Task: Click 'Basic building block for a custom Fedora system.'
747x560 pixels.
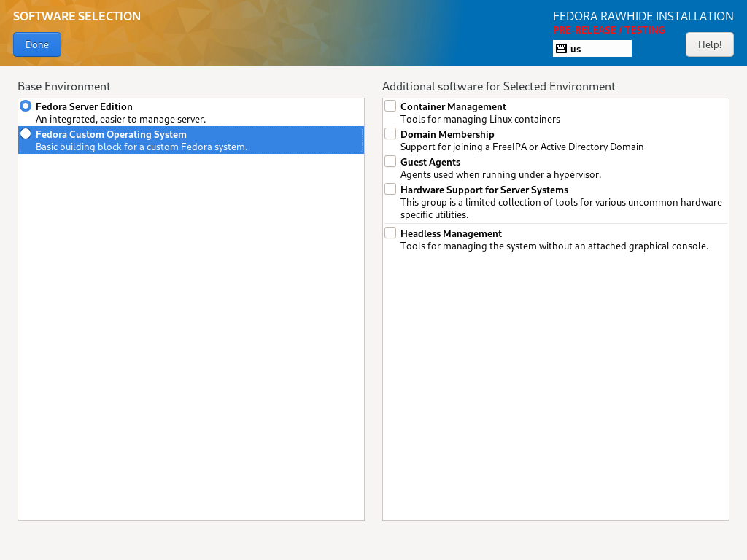Action: coord(142,147)
